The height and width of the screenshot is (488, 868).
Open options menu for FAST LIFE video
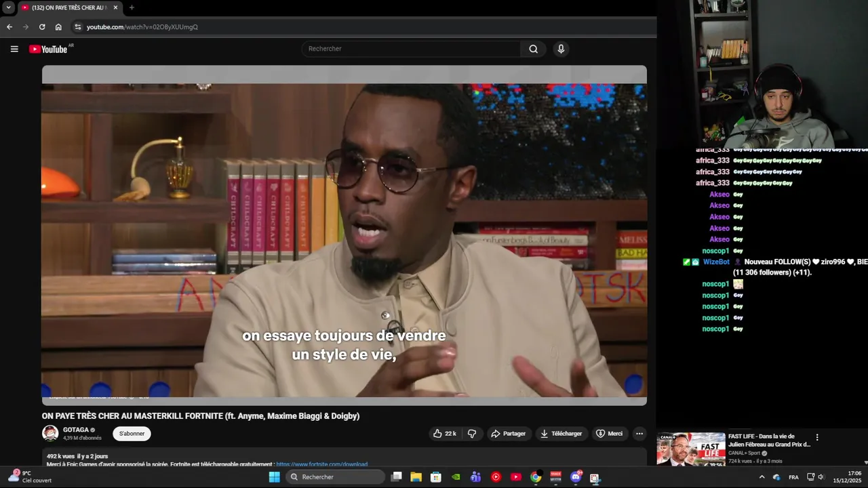pos(817,438)
